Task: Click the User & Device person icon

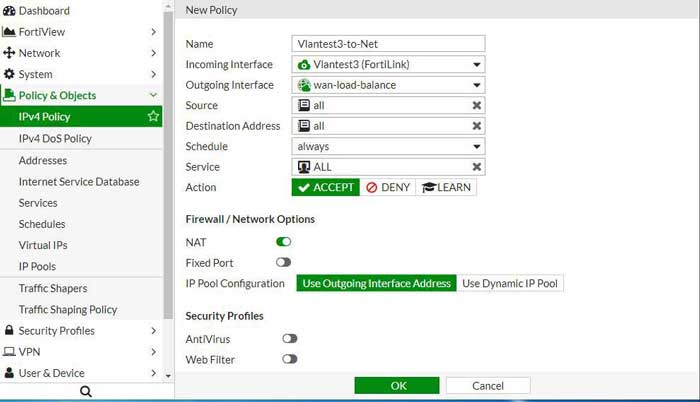Action: coord(9,373)
